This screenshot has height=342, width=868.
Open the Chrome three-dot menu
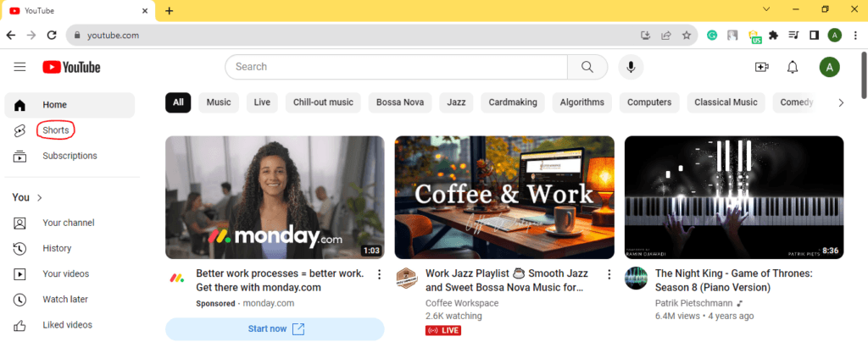(x=855, y=36)
